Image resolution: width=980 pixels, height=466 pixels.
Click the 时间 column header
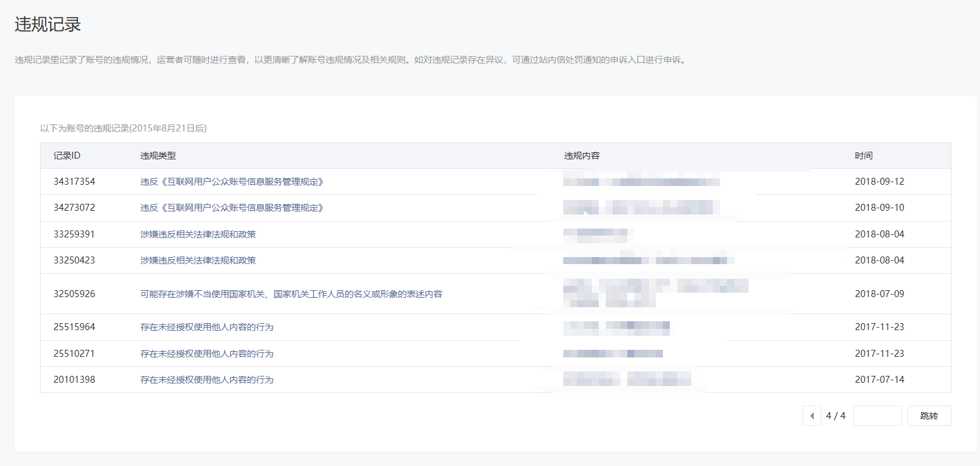[x=863, y=156]
